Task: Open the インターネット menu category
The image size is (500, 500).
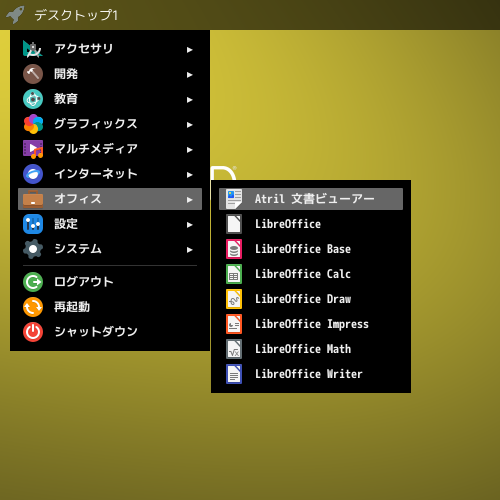Action: pyautogui.click(x=110, y=174)
